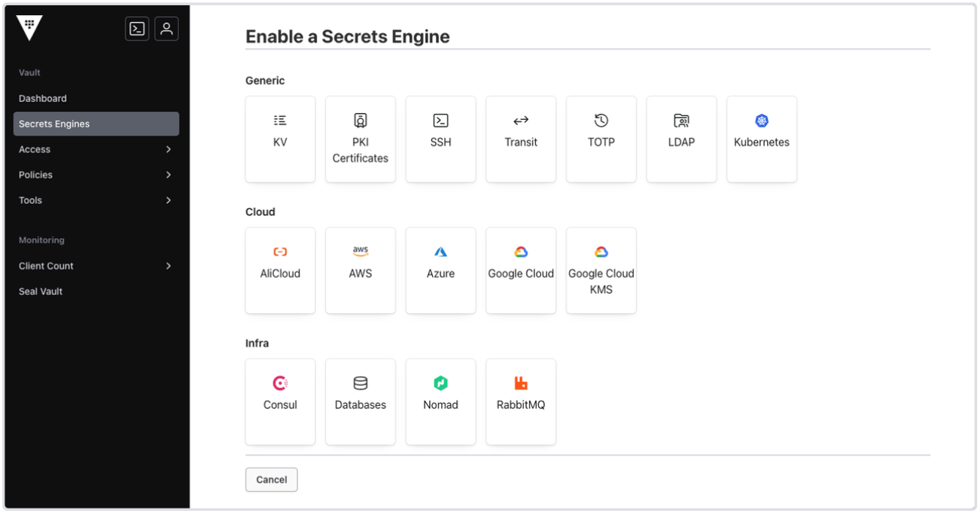Viewport: 980px width, 513px height.
Task: Expand the Tools submenu chevron
Action: tap(169, 200)
